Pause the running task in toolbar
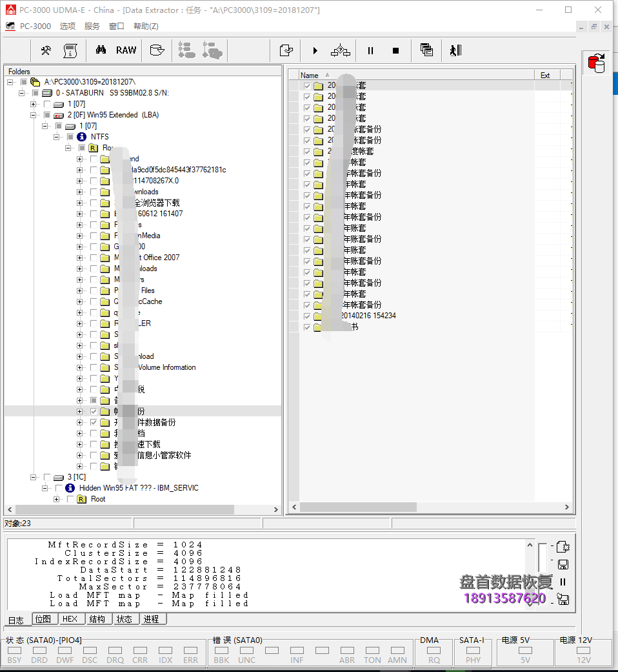618x672 pixels. tap(370, 50)
